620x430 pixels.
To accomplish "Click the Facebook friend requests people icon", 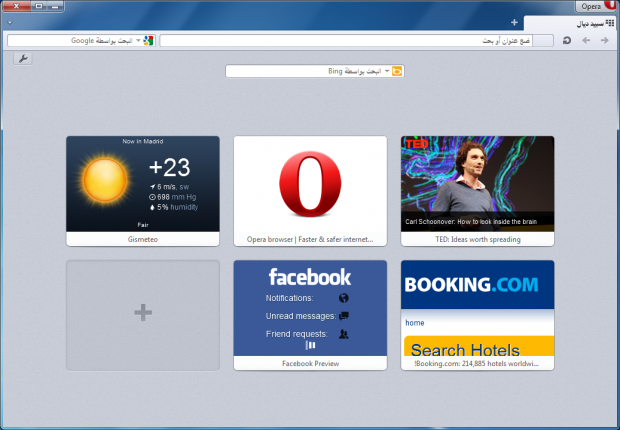I will pos(344,334).
